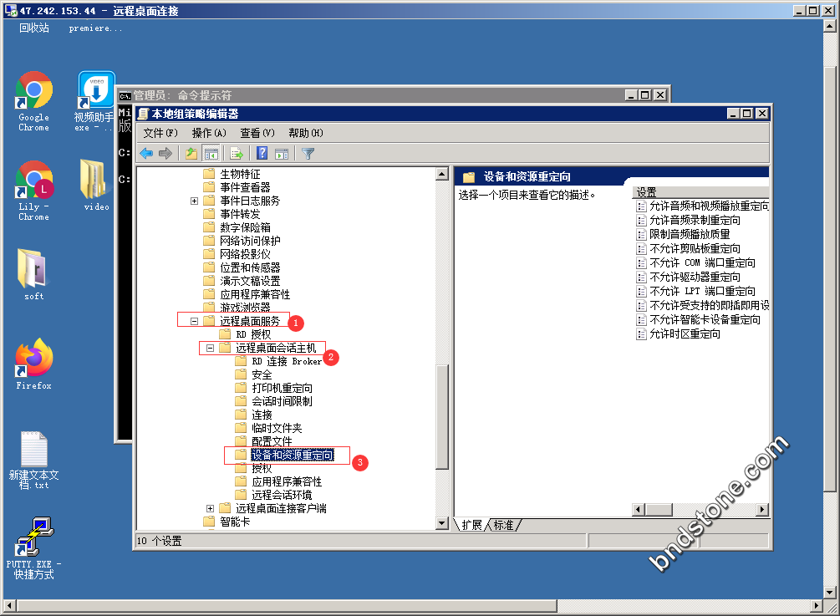Select the 打印机重定向 folder in tree
Screen dimensions: 840x616
pos(282,388)
